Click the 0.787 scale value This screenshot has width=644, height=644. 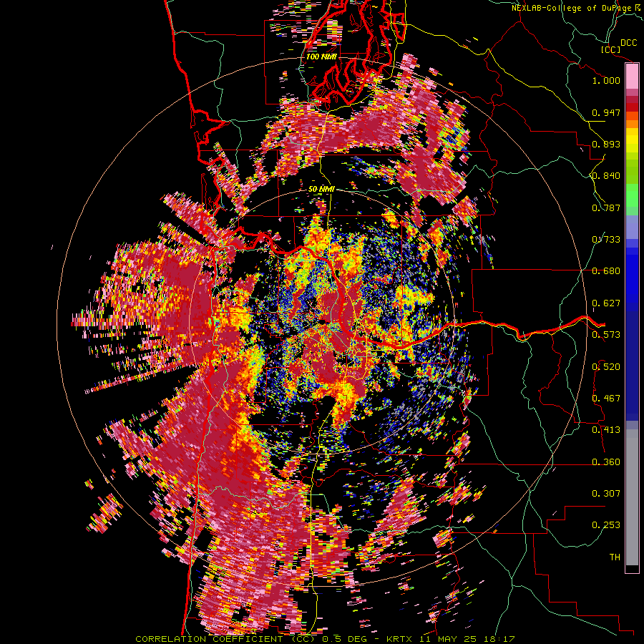[606, 208]
